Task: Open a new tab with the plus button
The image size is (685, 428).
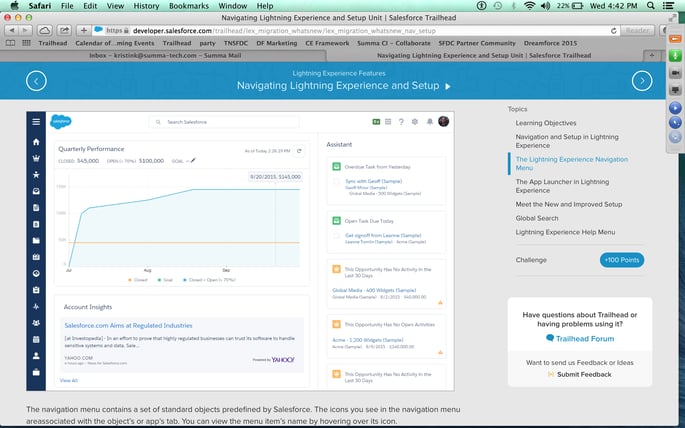Action: [x=651, y=55]
